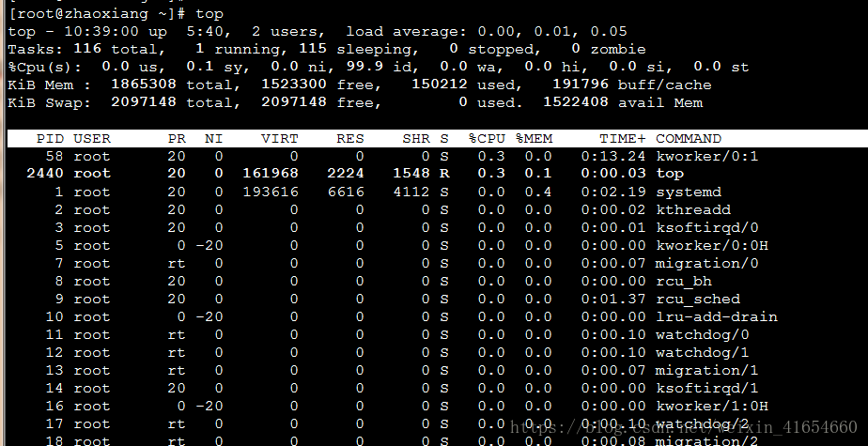Select the kthreadd process name
This screenshot has height=446, width=868.
tap(693, 209)
